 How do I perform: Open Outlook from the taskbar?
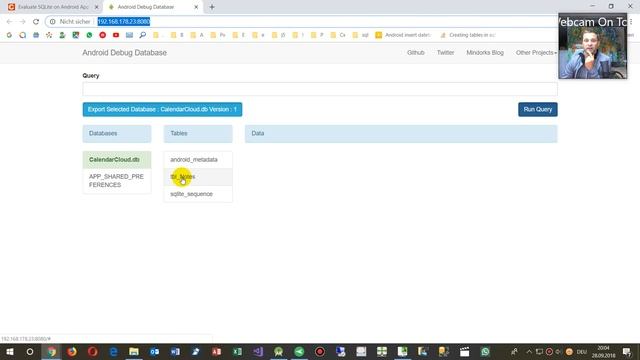click(x=154, y=351)
